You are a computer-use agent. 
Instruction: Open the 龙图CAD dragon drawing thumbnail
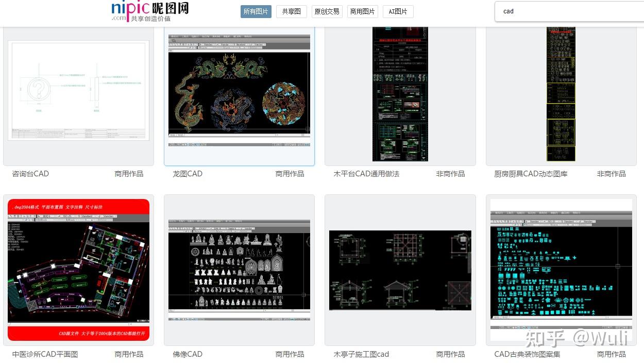240,90
